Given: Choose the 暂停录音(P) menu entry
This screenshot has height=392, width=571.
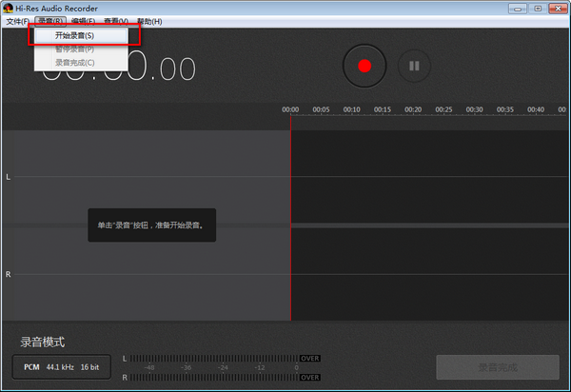Looking at the screenshot, I should coord(74,49).
